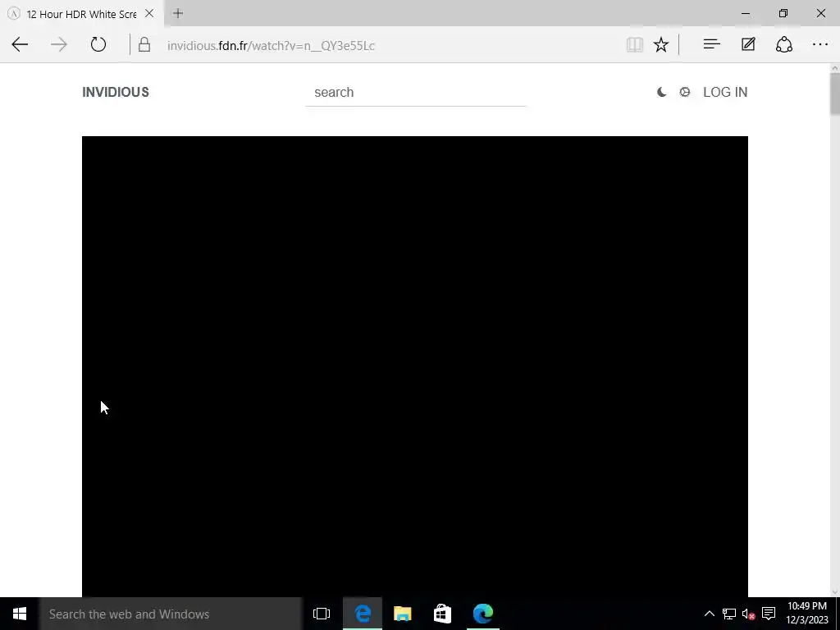Open network status tray icon
Screen dimensions: 840x630
[x=729, y=614]
